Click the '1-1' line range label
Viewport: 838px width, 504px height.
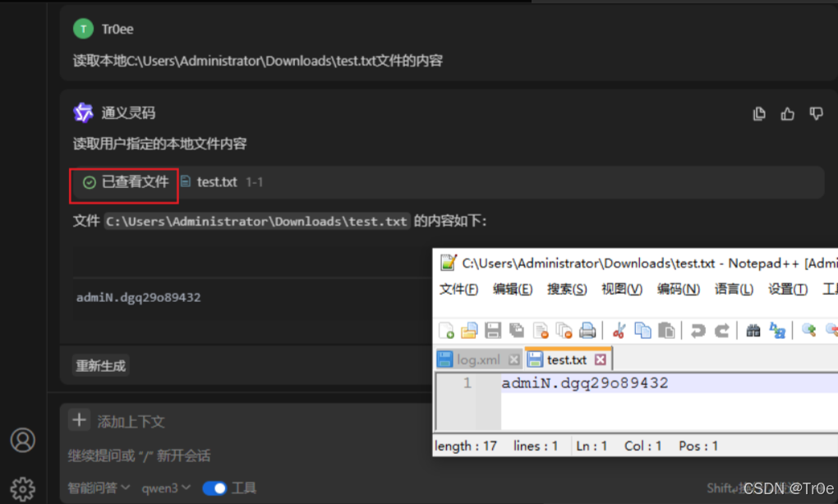(x=255, y=182)
